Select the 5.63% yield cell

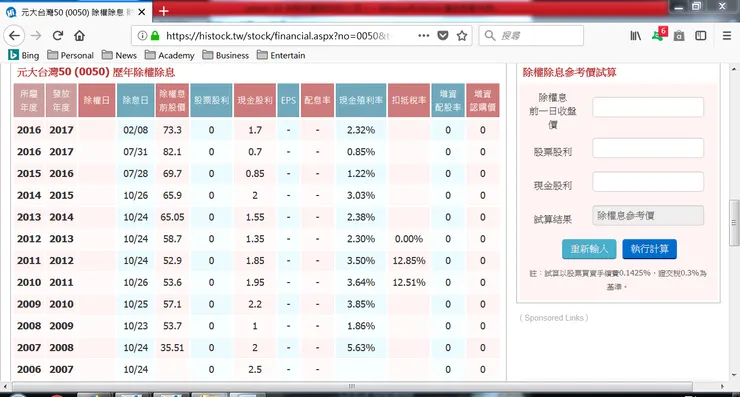[361, 347]
